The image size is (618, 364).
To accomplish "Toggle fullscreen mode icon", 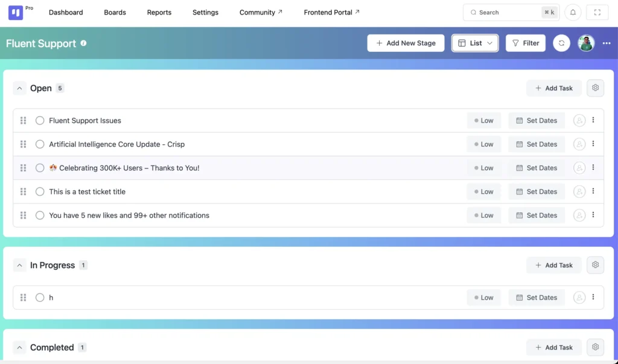I will pyautogui.click(x=597, y=13).
